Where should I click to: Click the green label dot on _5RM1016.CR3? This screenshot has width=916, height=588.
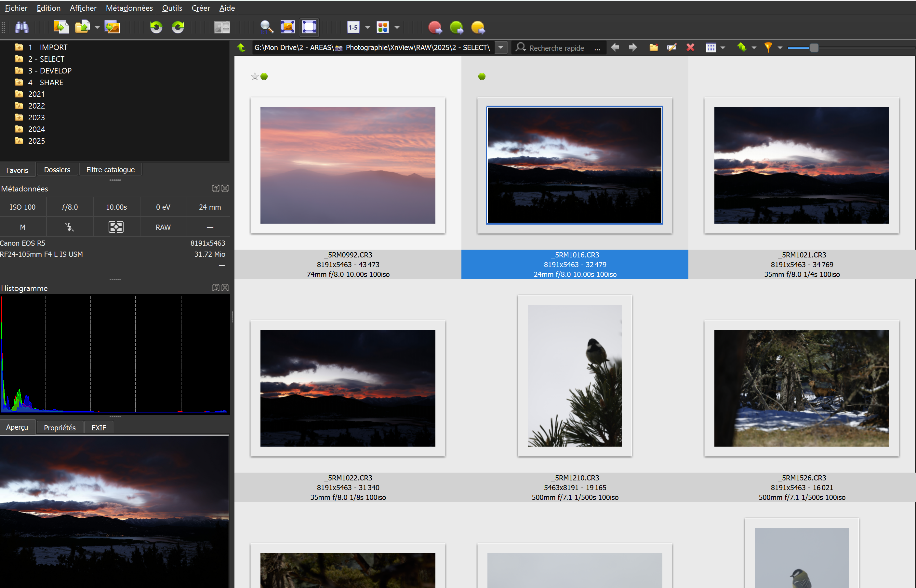pos(482,77)
